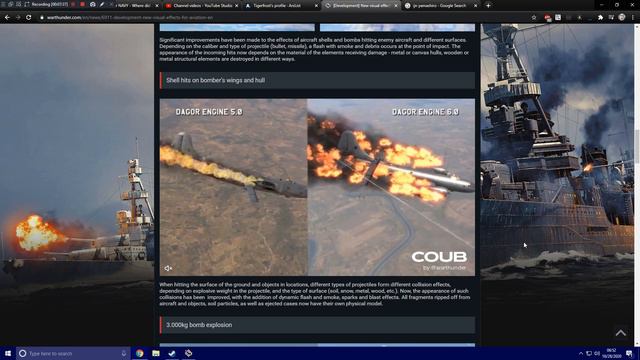Open the red extension icon in toolbar
The width and height of the screenshot is (640, 360).
548,18
